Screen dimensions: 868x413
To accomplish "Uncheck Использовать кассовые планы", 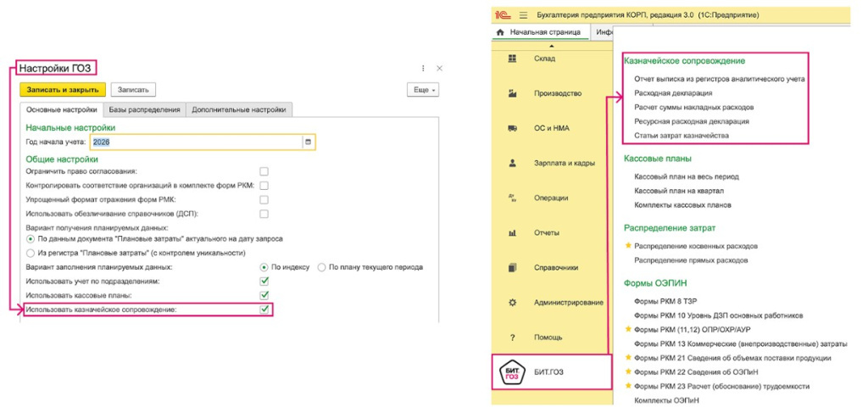I will (x=264, y=295).
